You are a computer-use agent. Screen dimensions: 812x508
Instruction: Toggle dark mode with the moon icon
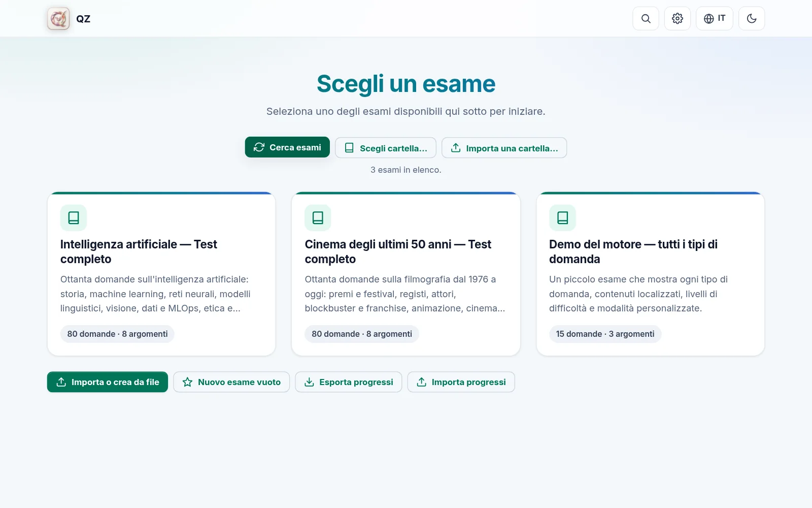[x=752, y=19]
